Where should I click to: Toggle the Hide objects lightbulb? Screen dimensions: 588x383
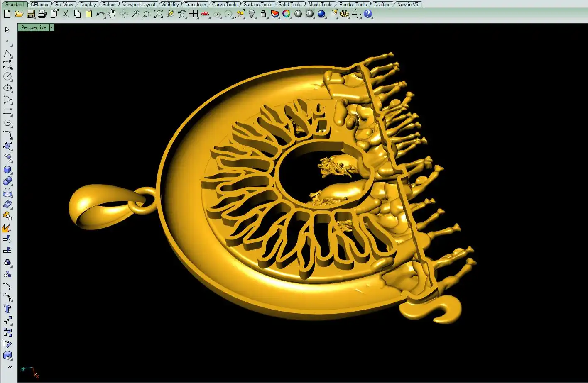click(x=252, y=14)
